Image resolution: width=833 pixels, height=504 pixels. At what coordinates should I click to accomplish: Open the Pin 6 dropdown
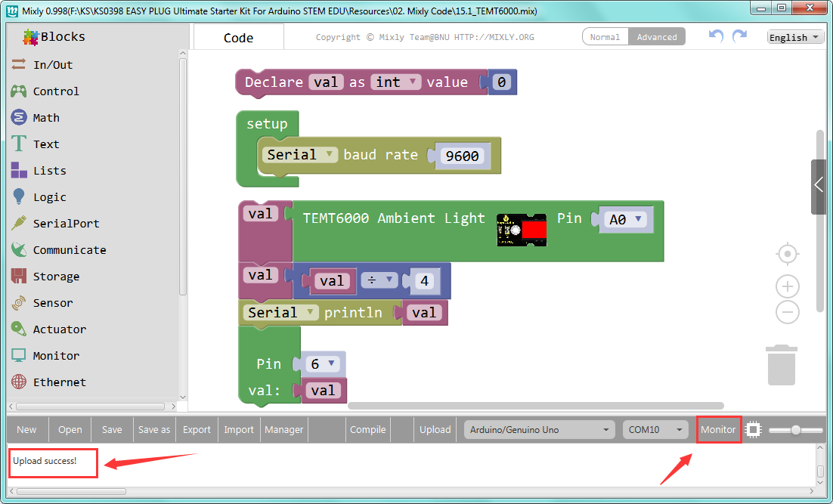coord(324,363)
